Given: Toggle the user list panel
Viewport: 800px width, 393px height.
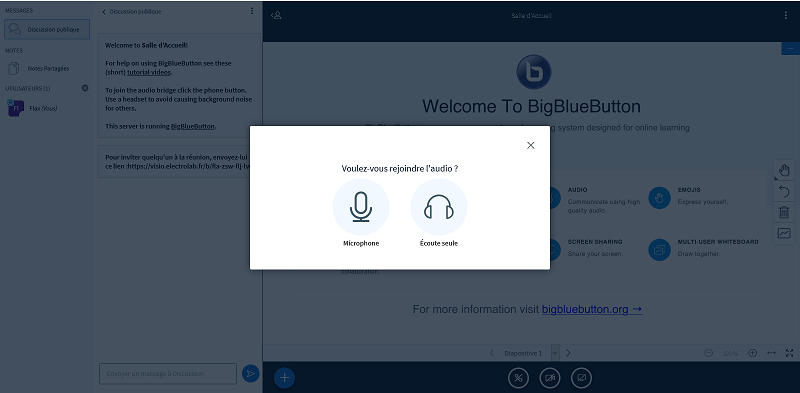Looking at the screenshot, I should [276, 15].
